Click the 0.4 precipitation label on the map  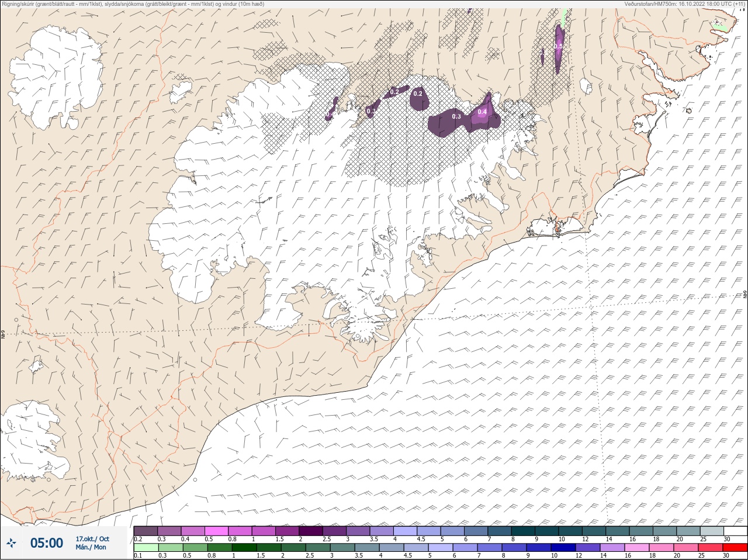point(482,112)
